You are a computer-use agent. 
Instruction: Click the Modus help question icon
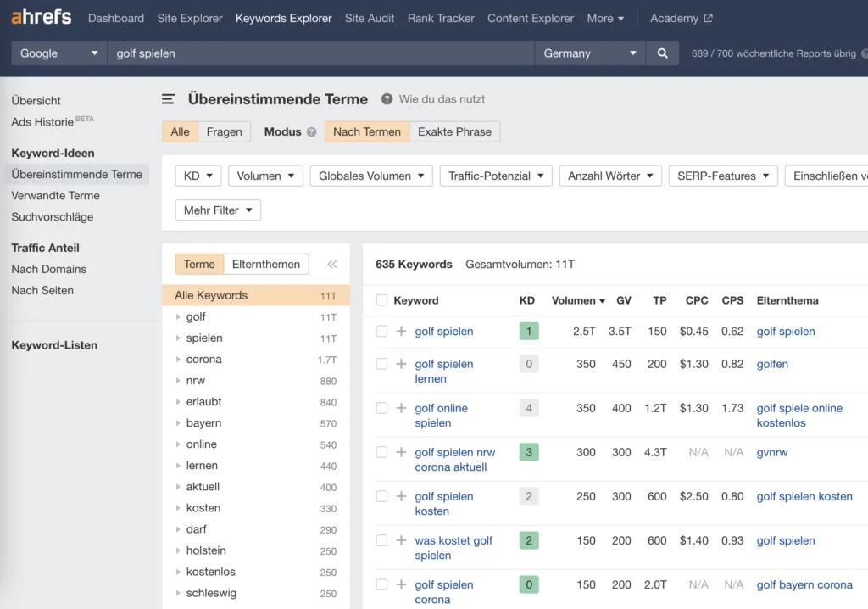point(312,131)
